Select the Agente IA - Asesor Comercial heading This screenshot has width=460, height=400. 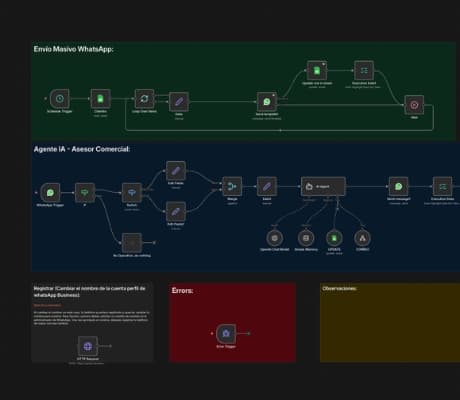pos(82,149)
